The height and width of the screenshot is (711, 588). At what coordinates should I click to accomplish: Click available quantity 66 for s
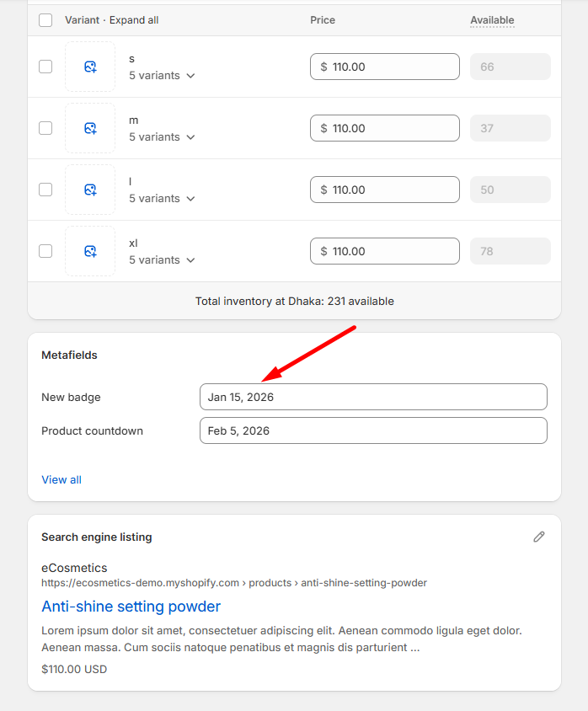(x=510, y=67)
